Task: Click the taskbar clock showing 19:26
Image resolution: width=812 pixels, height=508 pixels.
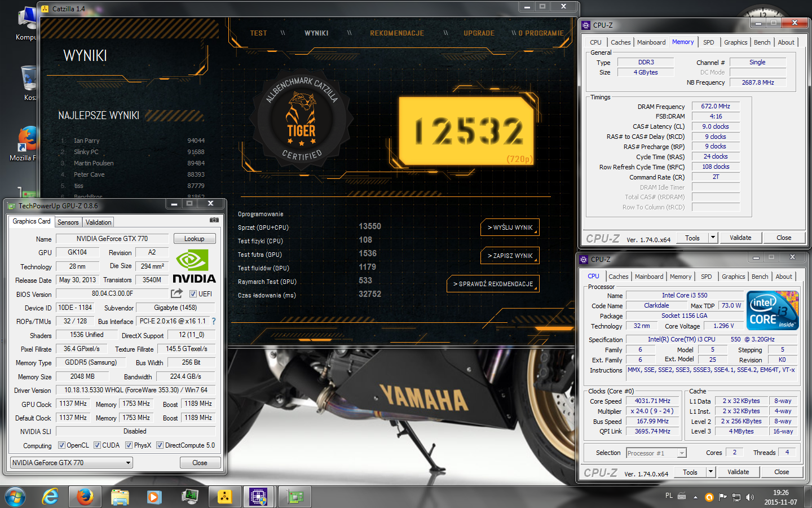Action: [781, 497]
